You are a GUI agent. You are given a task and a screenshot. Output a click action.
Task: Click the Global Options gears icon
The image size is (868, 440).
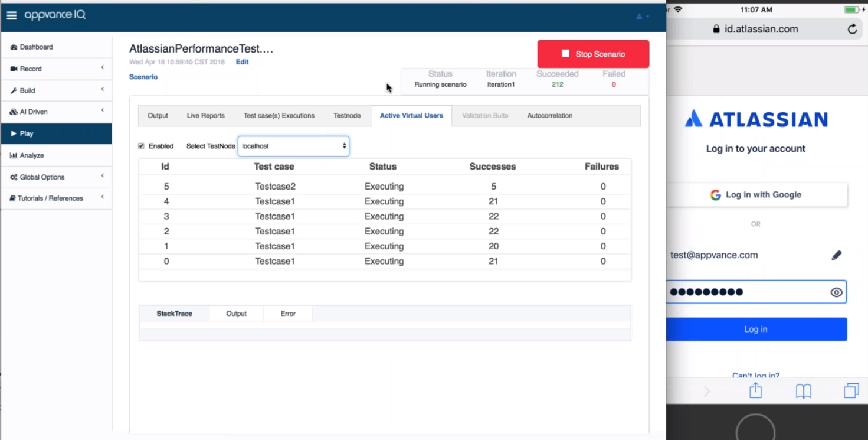(x=14, y=177)
